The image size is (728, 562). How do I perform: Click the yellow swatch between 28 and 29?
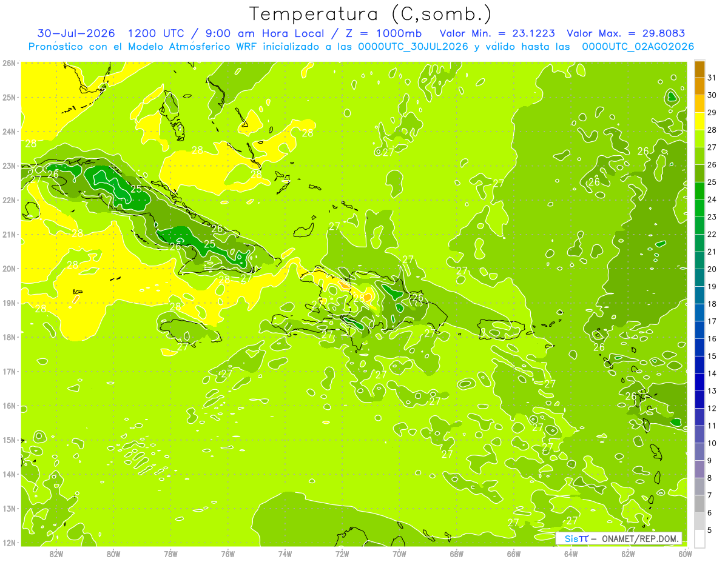(x=699, y=121)
